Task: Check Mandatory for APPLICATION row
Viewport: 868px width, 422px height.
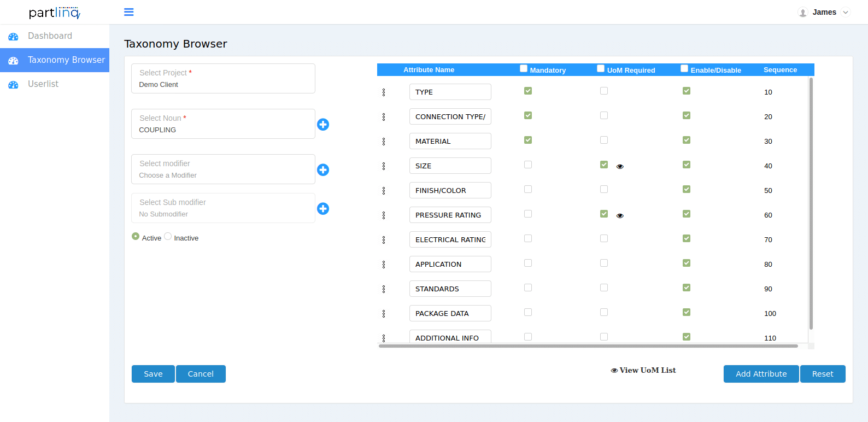Action: pos(528,263)
